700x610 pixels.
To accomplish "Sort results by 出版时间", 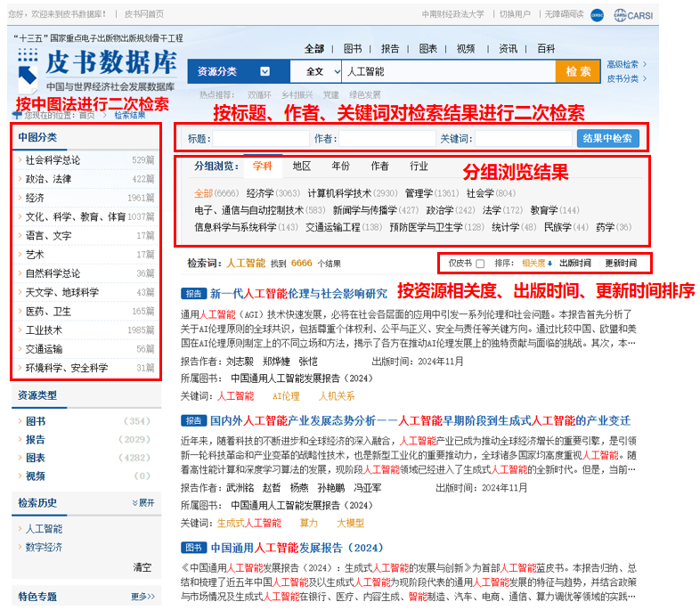I will pos(574,264).
